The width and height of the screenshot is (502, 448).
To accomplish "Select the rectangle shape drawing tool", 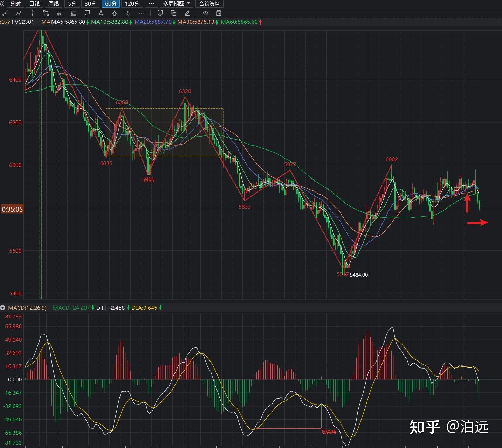I will coord(46,13).
